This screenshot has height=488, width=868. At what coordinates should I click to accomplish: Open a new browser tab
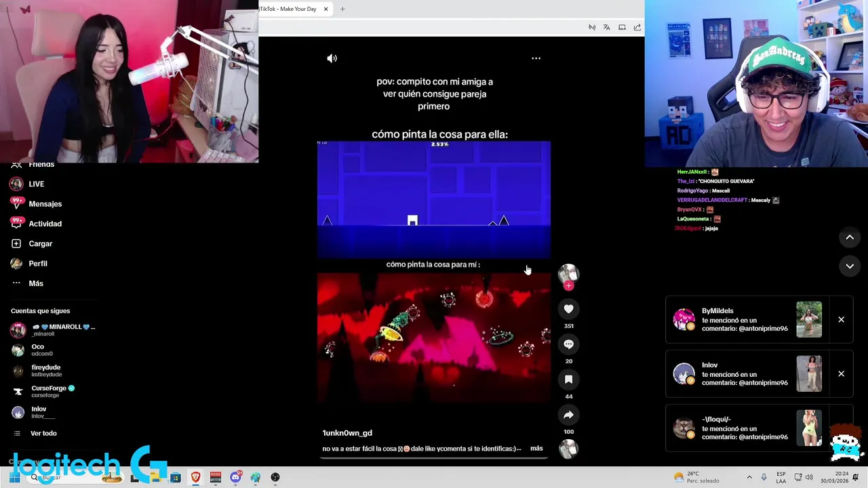pos(342,9)
